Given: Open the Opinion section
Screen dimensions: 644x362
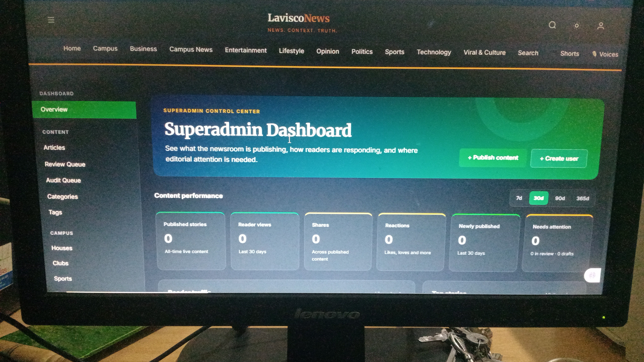Looking at the screenshot, I should (328, 51).
